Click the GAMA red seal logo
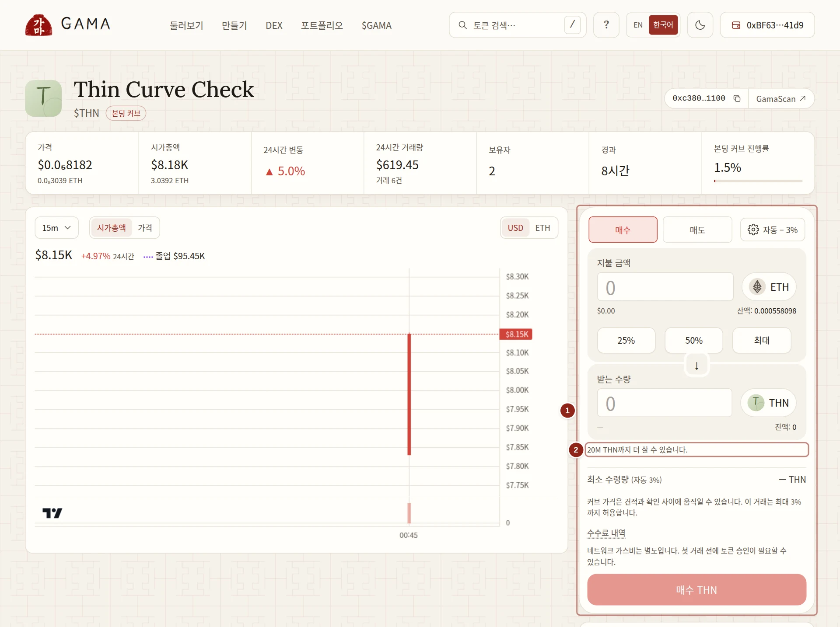 pyautogui.click(x=38, y=25)
